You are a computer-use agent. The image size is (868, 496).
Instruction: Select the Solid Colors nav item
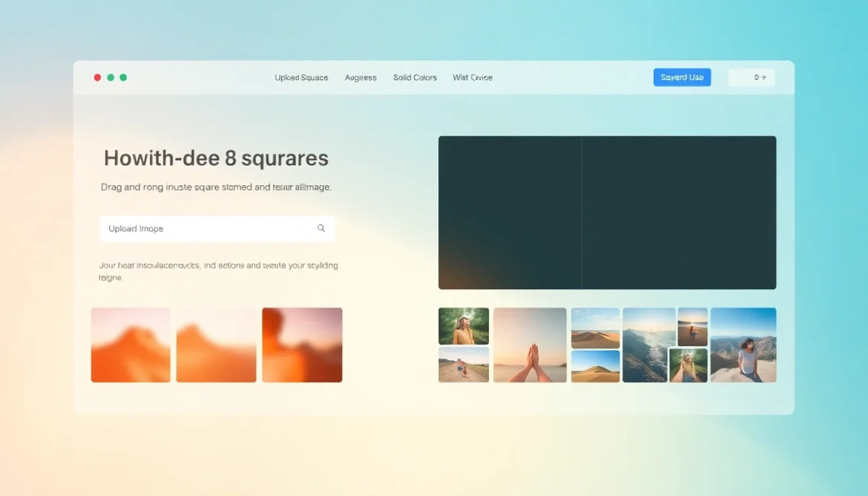(415, 77)
